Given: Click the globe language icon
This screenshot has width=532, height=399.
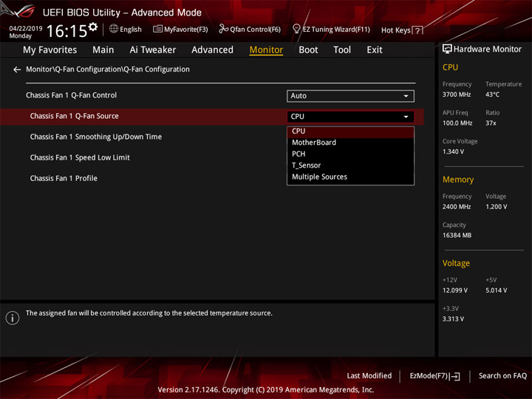Looking at the screenshot, I should tap(114, 29).
